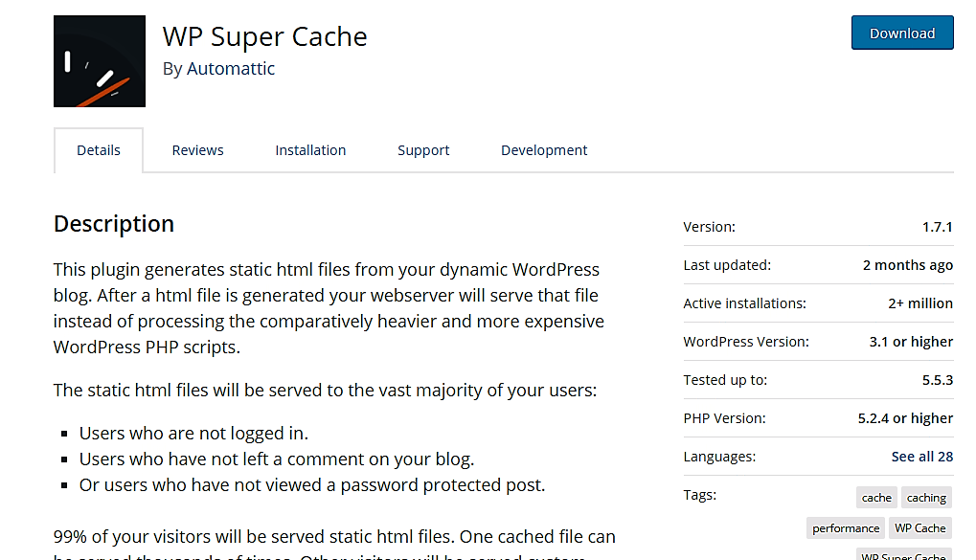Click the tested up to value 5.5.3
This screenshot has width=976, height=560.
coord(938,380)
